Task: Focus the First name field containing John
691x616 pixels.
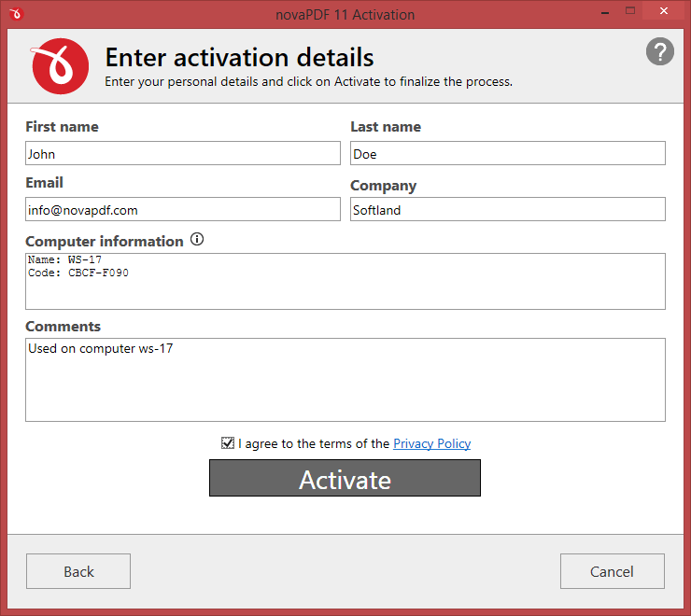Action: coord(183,153)
